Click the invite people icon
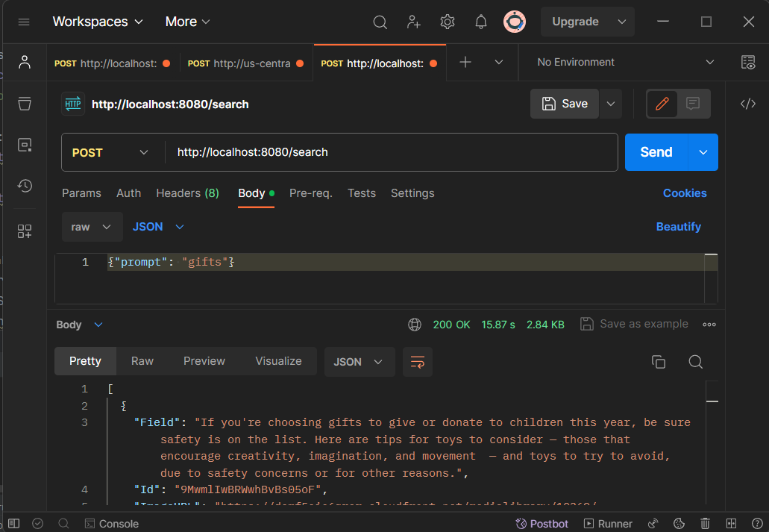Screen dimensions: 769x532 (x=413, y=22)
